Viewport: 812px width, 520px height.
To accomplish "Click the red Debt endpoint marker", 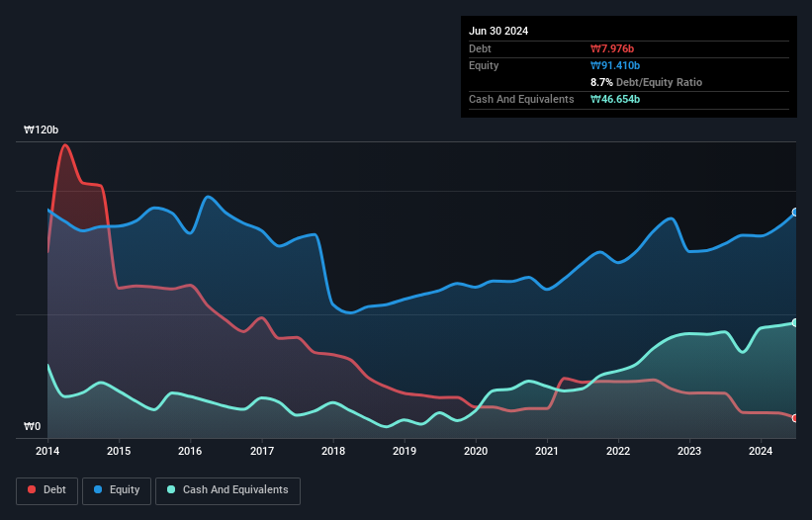I will 795,418.
